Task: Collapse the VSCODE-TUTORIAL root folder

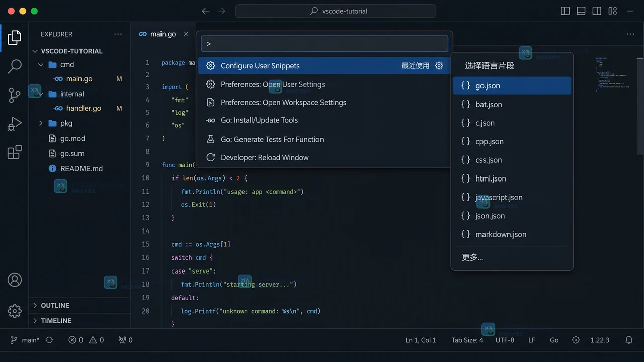Action: coord(35,51)
